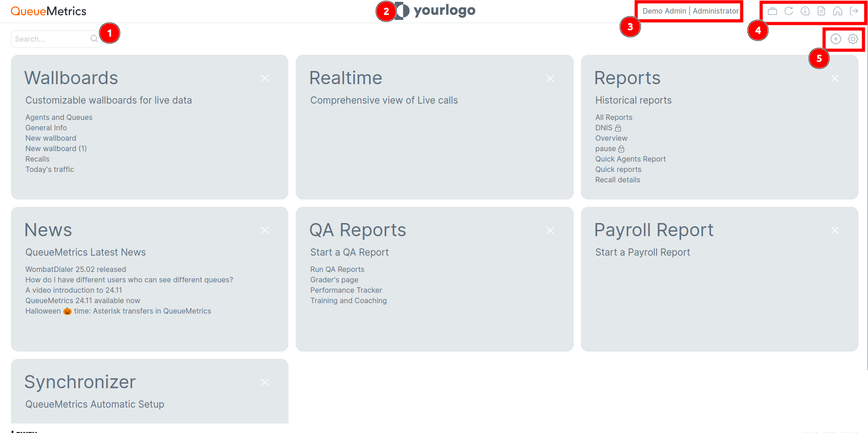
Task: Click the document icon in the top toolbar
Action: point(821,11)
